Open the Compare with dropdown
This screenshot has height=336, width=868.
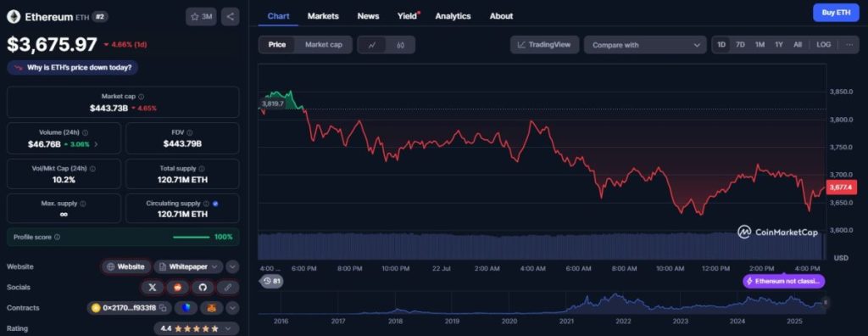[x=645, y=45]
